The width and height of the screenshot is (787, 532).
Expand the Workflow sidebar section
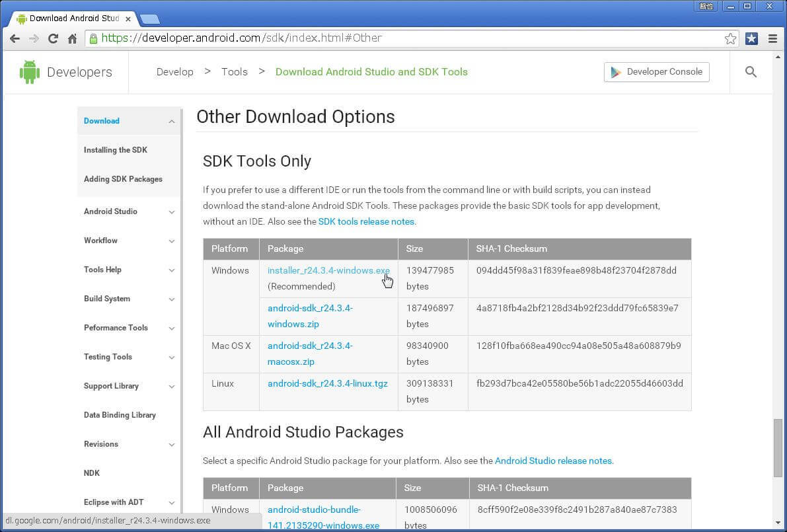tap(172, 241)
